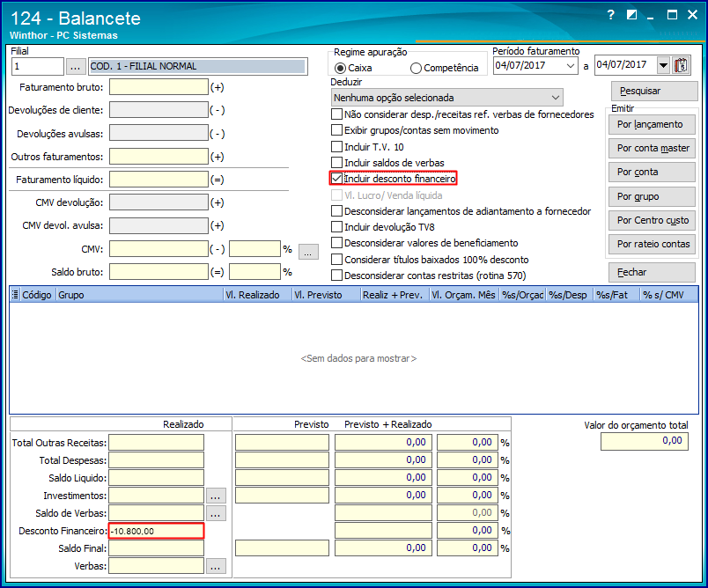Click the Vl. Orçam. Mês column header
The width and height of the screenshot is (708, 588).
pos(464,295)
